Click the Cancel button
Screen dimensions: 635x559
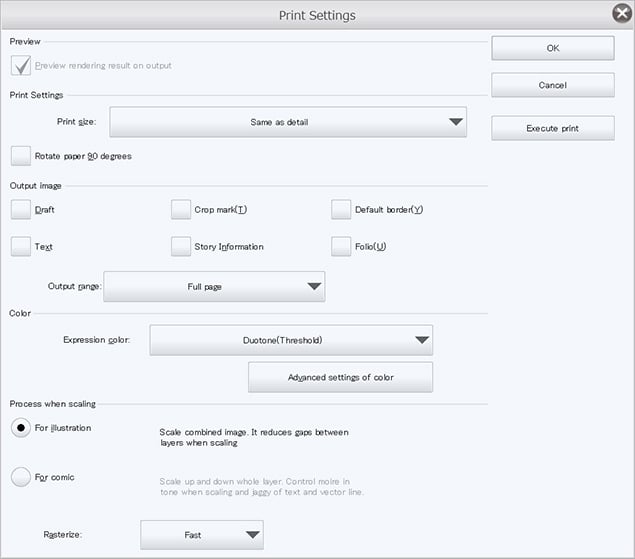[x=552, y=85]
